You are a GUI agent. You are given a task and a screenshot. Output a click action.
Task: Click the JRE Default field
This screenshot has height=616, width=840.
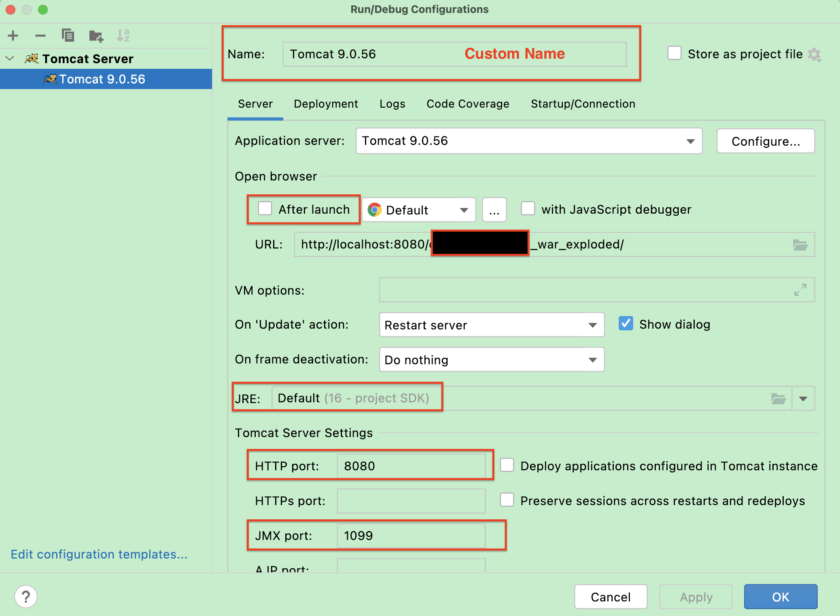[x=531, y=399]
